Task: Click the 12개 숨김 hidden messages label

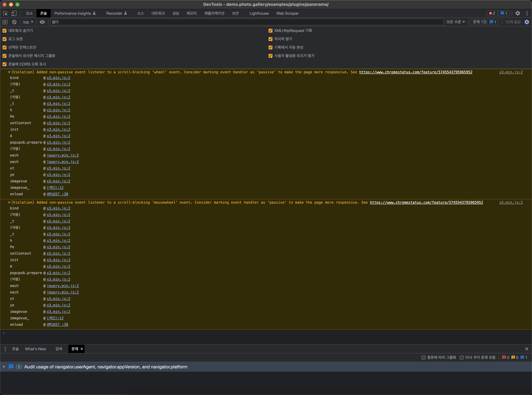Action: 513,22
